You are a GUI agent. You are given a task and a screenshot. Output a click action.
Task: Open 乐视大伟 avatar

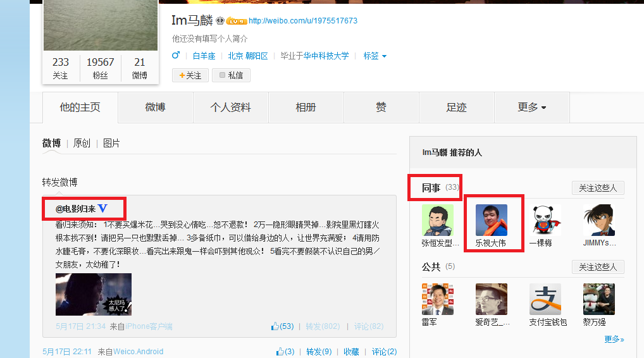tap(491, 220)
